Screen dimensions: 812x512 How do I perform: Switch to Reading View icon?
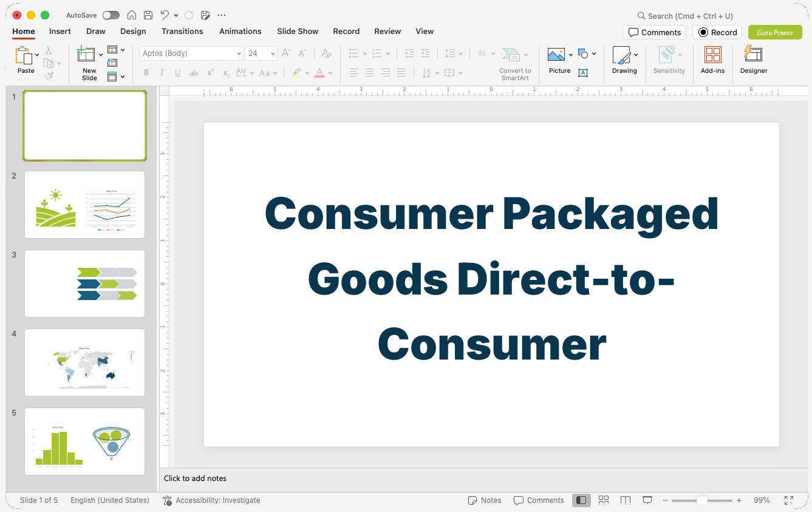point(626,500)
